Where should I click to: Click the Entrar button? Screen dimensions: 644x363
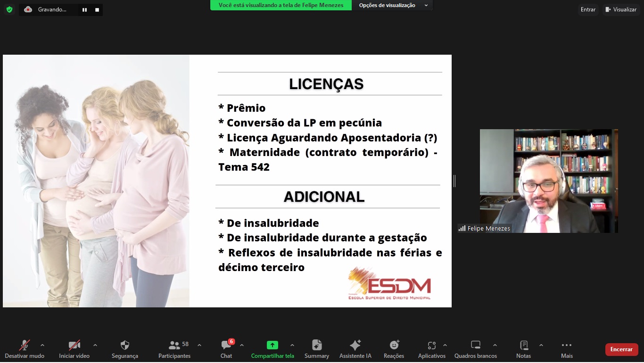[588, 9]
